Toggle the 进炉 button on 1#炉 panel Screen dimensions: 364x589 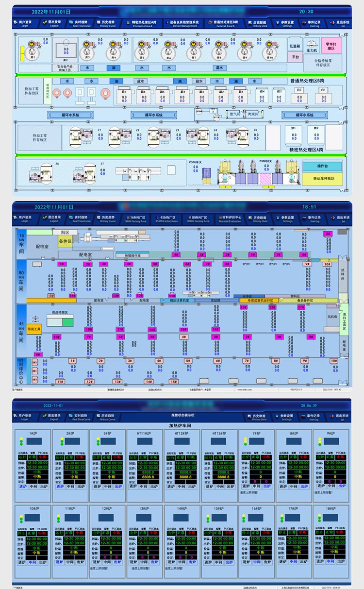pyautogui.click(x=23, y=486)
